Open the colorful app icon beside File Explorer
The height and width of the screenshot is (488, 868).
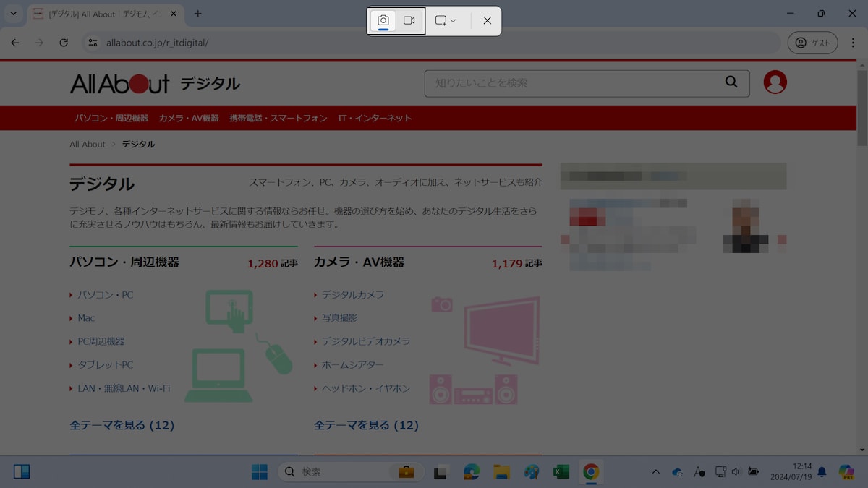(532, 472)
